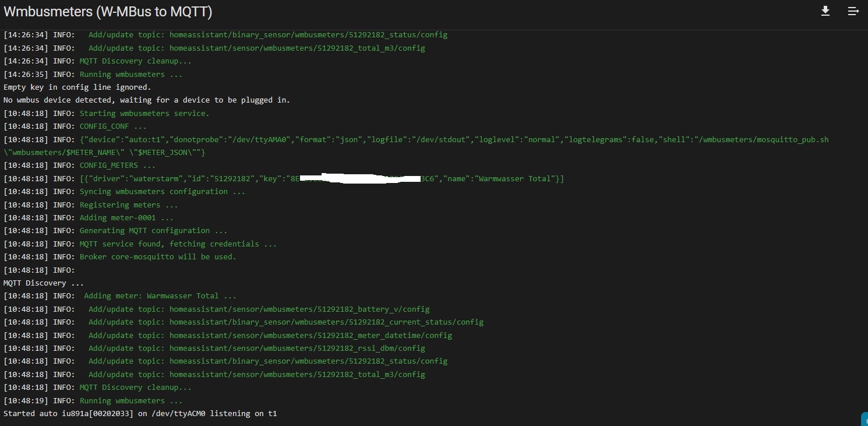Click the waterstarm driver JSON line
The width and height of the screenshot is (868, 426).
[321, 178]
